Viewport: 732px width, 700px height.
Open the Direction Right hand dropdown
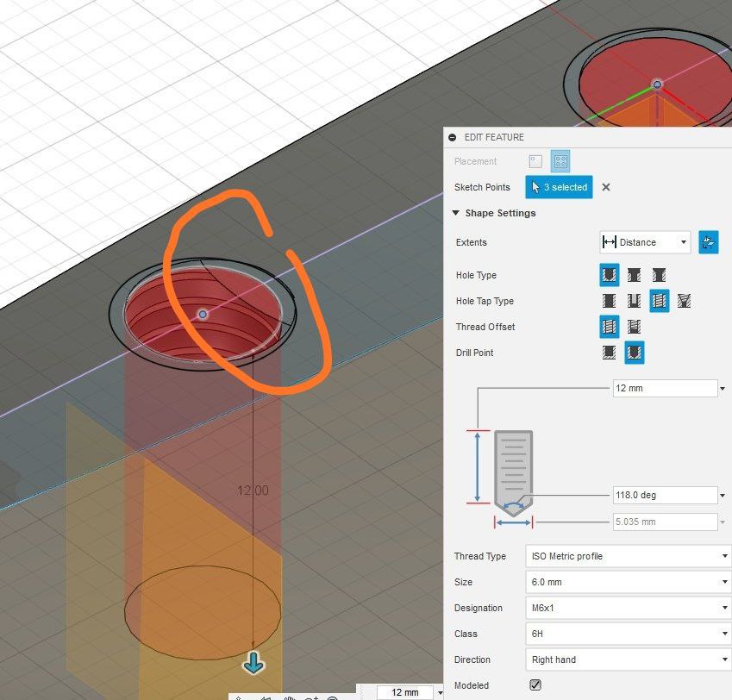[629, 659]
